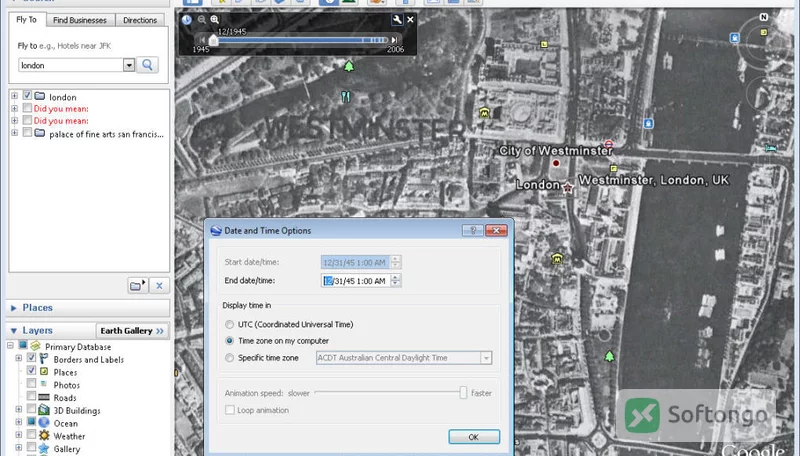Expand Borders and Labels layer

coord(19,358)
